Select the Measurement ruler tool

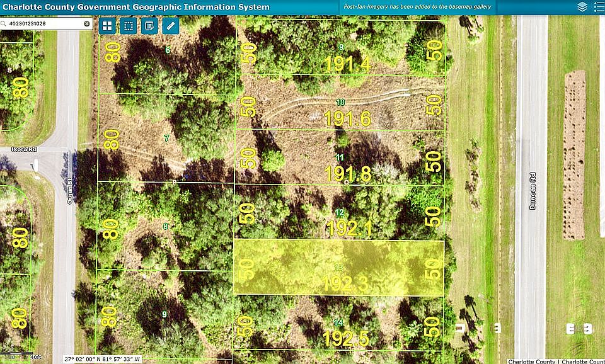tap(170, 26)
